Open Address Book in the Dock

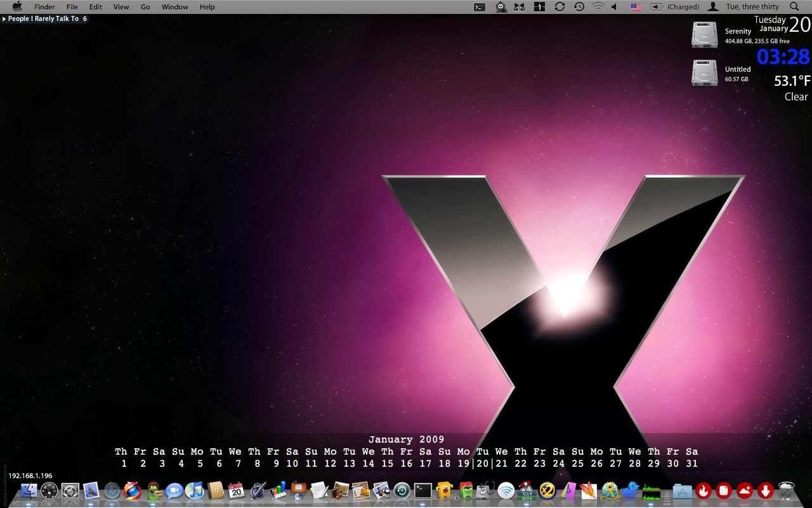[x=216, y=490]
